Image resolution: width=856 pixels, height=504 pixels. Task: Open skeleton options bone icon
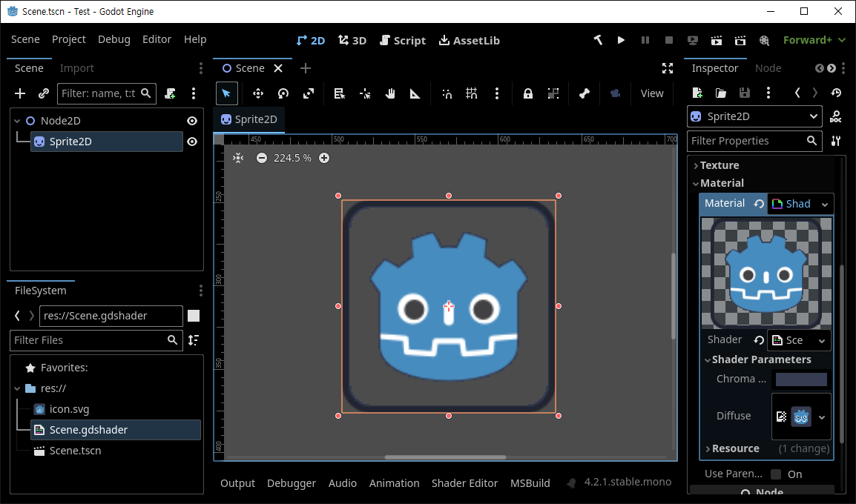click(x=584, y=94)
